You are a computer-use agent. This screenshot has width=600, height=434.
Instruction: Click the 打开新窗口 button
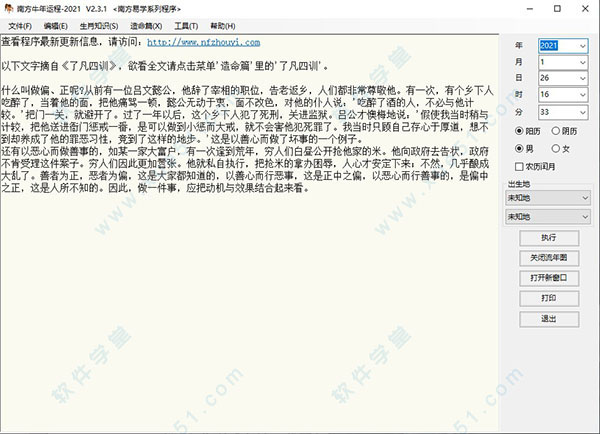tap(548, 276)
